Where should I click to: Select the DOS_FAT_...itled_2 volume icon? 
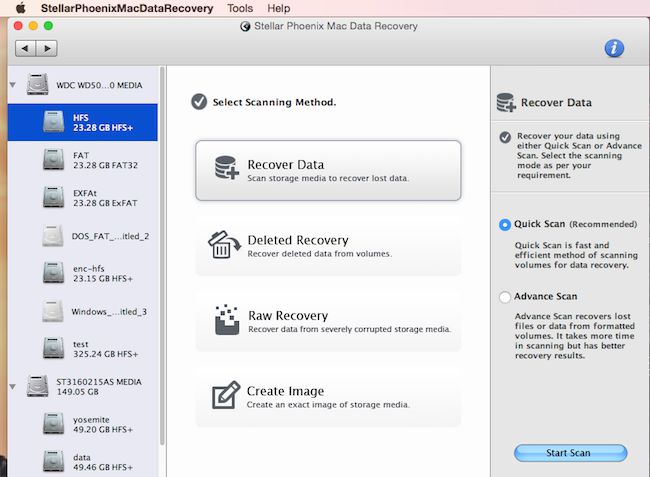coord(53,236)
